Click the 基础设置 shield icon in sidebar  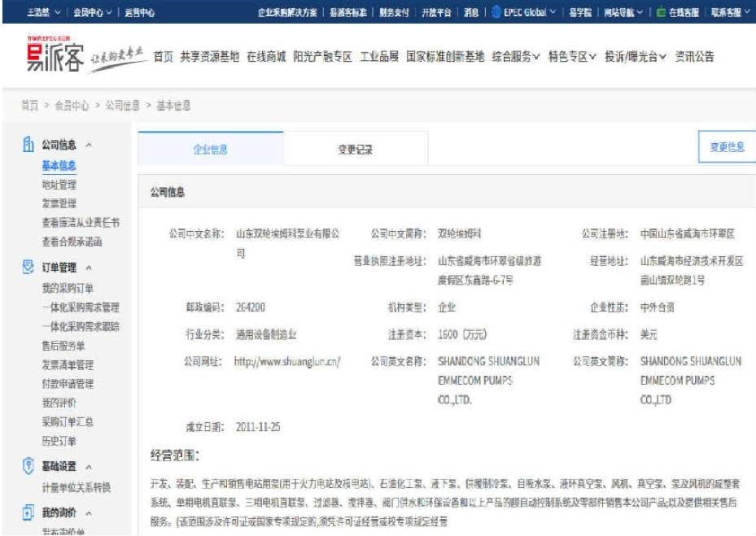click(28, 465)
